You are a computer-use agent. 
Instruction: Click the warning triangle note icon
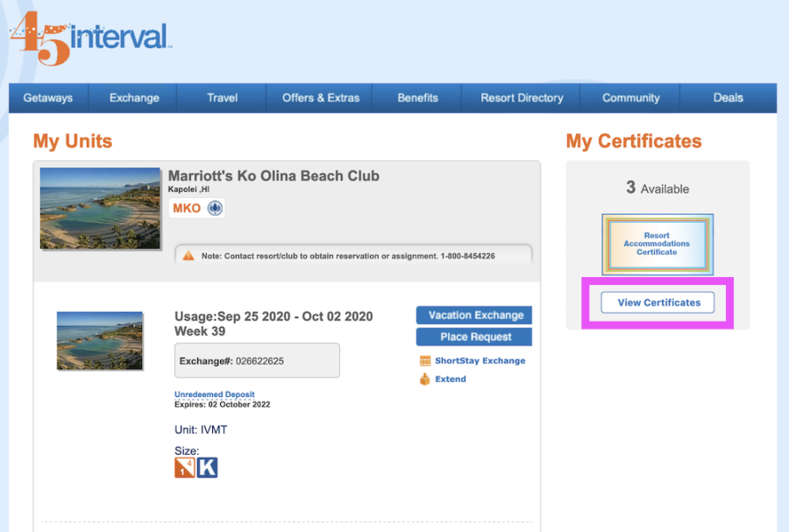(x=188, y=255)
